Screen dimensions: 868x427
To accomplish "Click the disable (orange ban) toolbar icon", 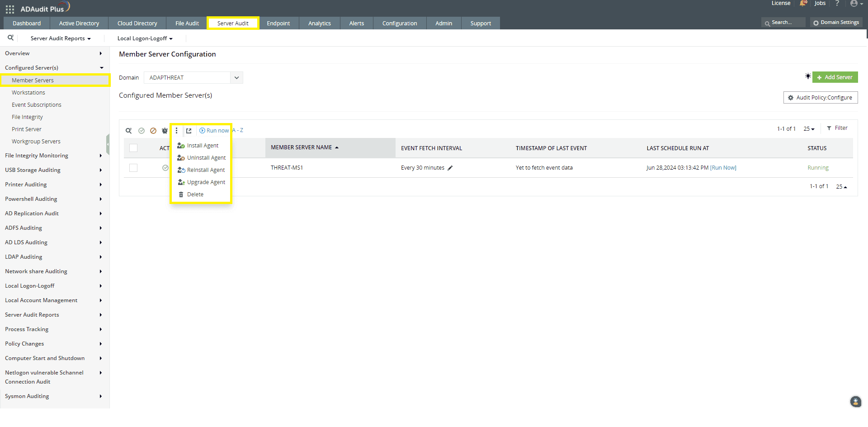I will point(153,131).
